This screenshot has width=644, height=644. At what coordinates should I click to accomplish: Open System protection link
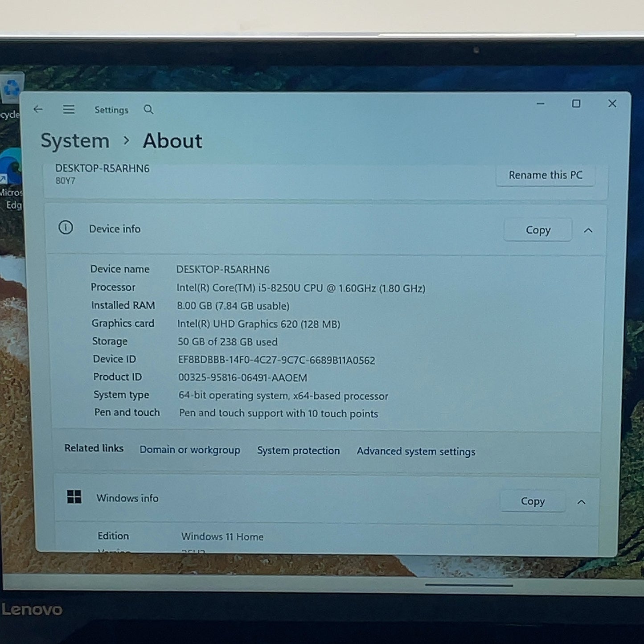click(x=298, y=451)
